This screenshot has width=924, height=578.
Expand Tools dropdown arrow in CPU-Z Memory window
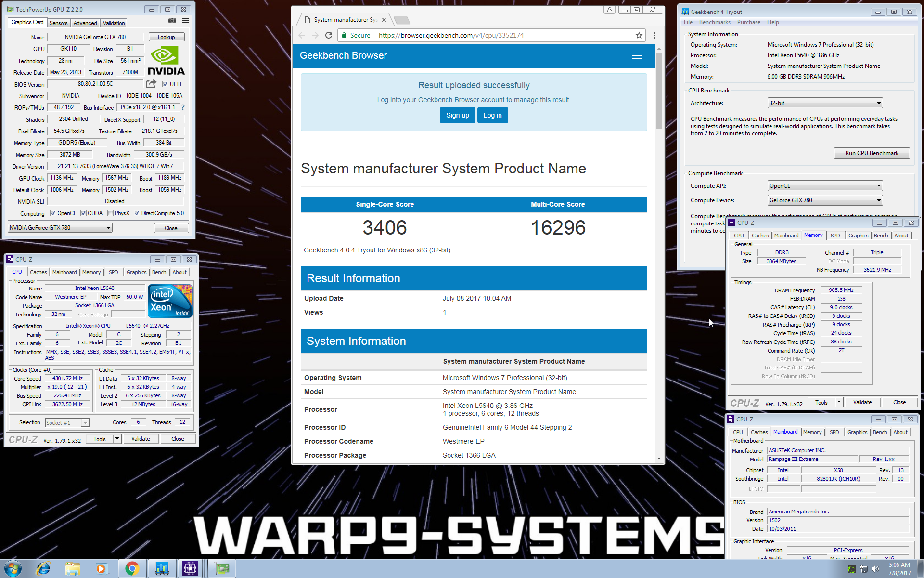click(839, 402)
